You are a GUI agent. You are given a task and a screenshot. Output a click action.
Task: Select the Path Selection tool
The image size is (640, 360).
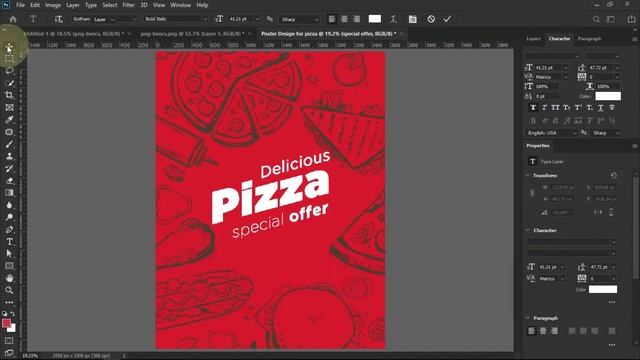[x=9, y=253]
